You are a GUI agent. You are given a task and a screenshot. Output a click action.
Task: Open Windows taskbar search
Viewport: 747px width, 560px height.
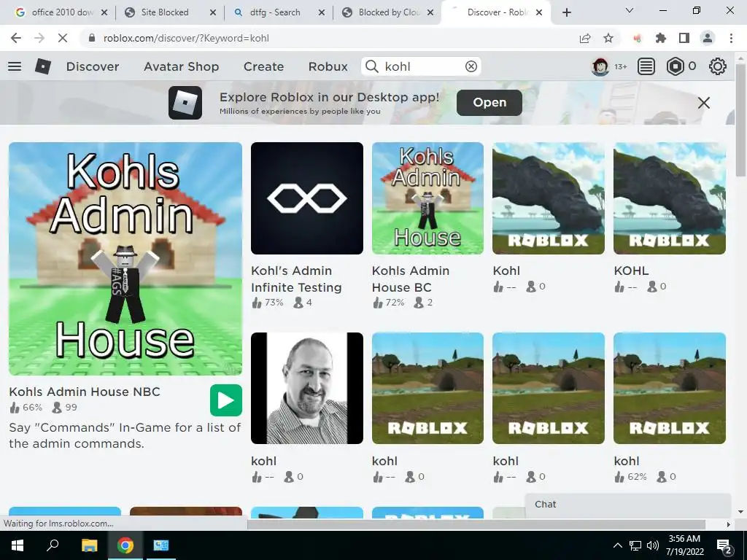53,545
